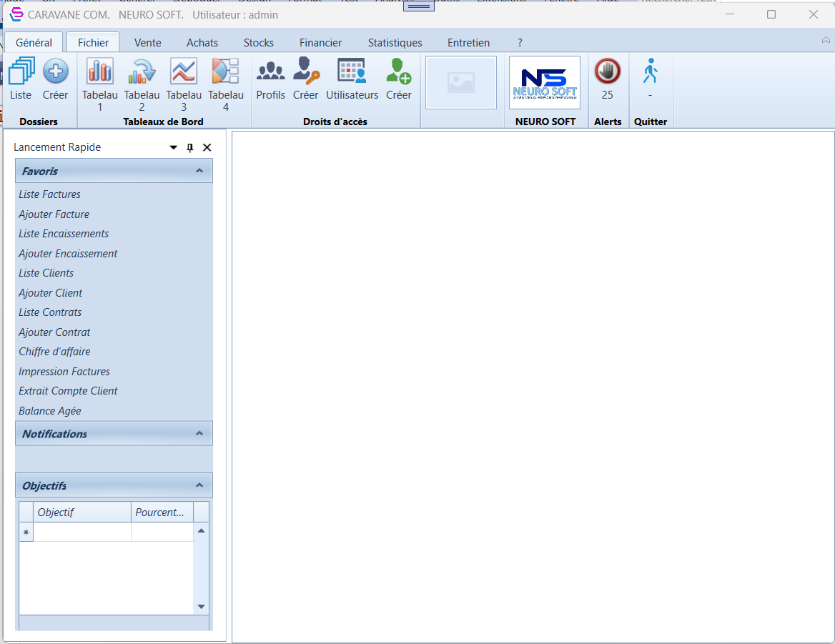Switch to the Statistiques tab
Screen dimensions: 835x644
395,43
